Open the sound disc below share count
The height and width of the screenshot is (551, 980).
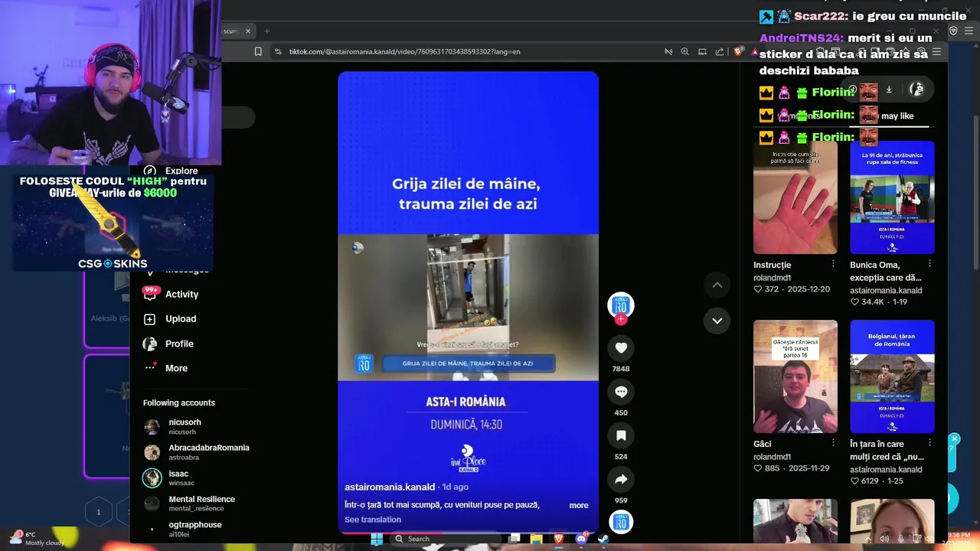(x=621, y=522)
